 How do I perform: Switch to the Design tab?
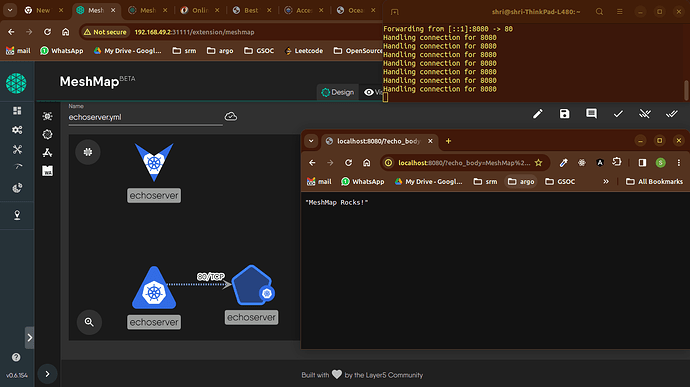338,92
